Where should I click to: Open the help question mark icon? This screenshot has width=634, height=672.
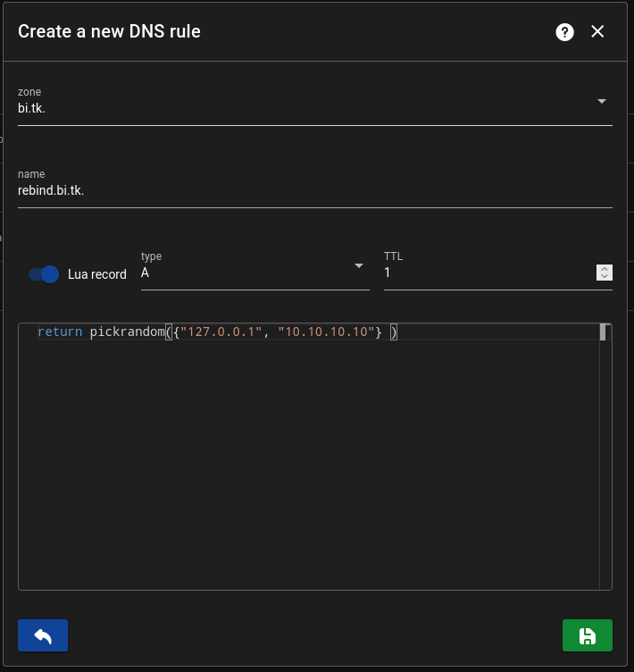564,32
